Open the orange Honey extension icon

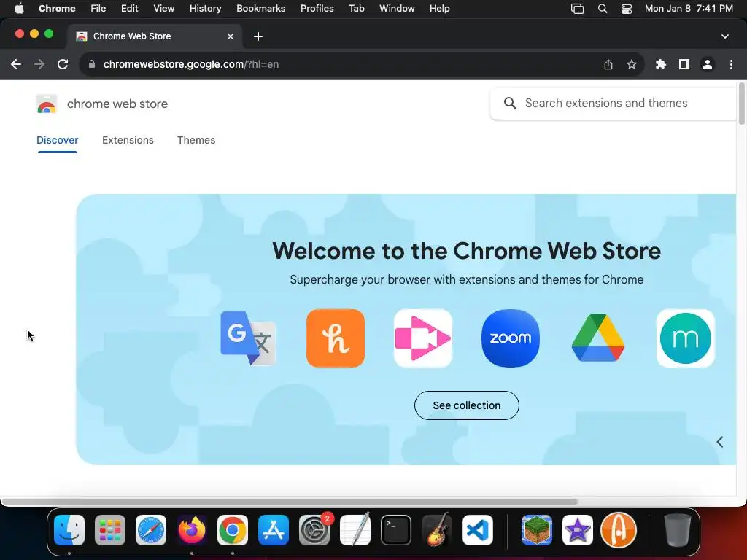pyautogui.click(x=336, y=338)
